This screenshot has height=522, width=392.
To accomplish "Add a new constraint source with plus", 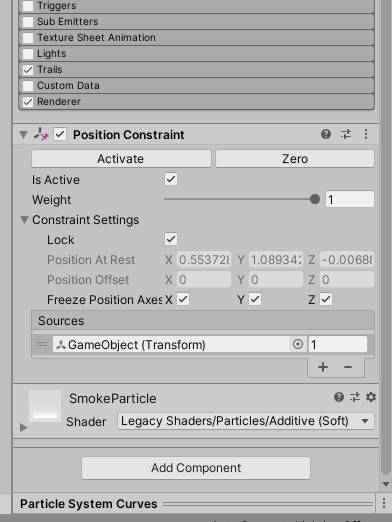I will click(x=323, y=367).
